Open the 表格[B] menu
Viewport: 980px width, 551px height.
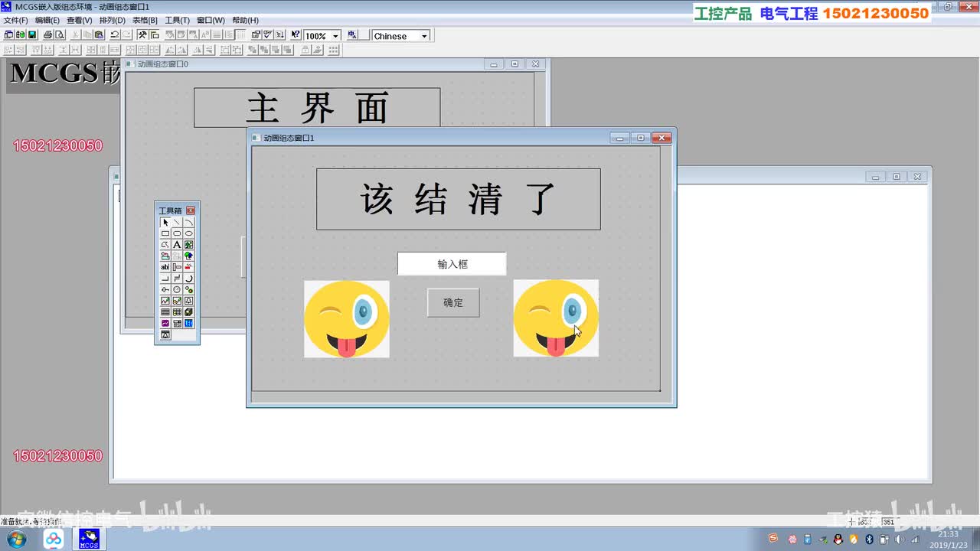[x=145, y=20]
